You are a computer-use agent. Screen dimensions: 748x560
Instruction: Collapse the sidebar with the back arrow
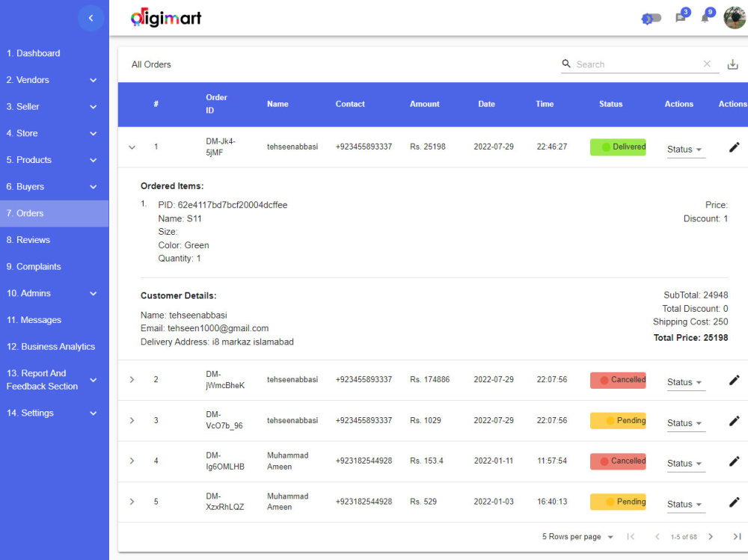click(91, 18)
